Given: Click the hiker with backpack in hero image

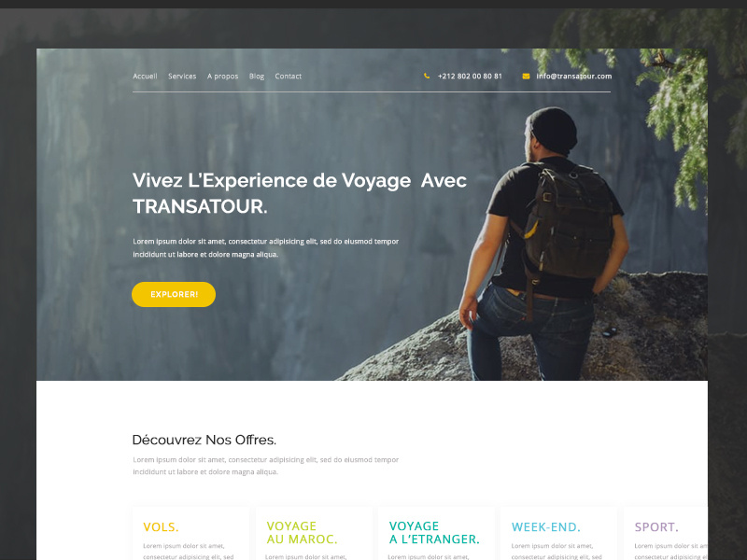Looking at the screenshot, I should 543,244.
